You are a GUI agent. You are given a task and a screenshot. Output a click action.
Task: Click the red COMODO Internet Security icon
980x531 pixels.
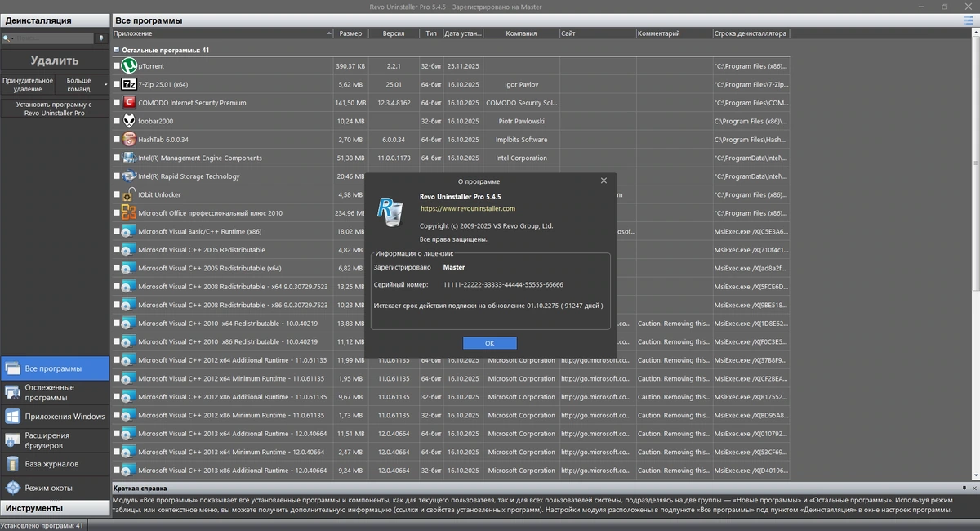click(x=128, y=103)
